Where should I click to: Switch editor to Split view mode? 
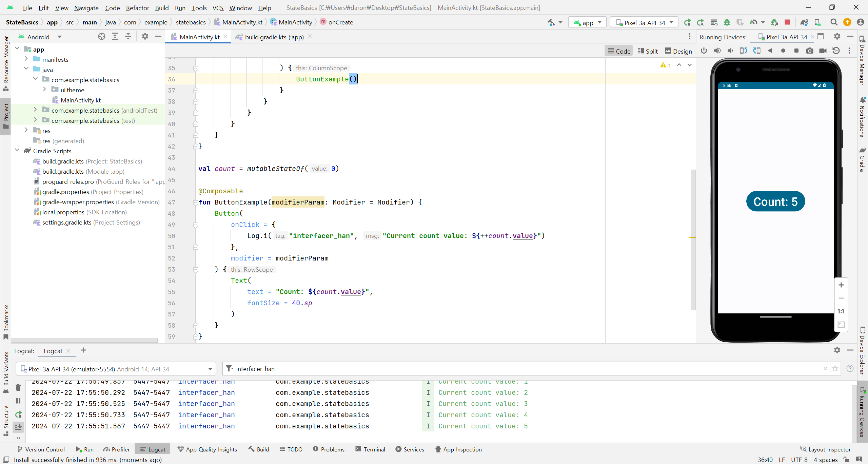point(648,51)
